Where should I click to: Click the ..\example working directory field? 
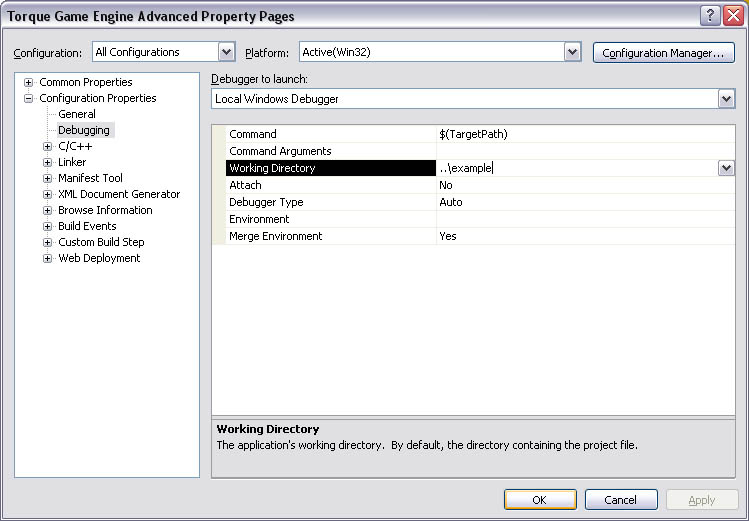[577, 168]
